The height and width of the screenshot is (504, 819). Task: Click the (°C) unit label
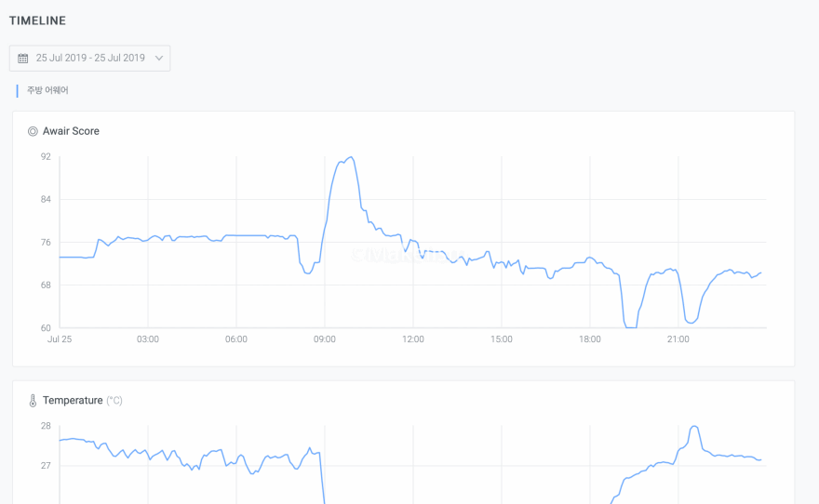(114, 401)
